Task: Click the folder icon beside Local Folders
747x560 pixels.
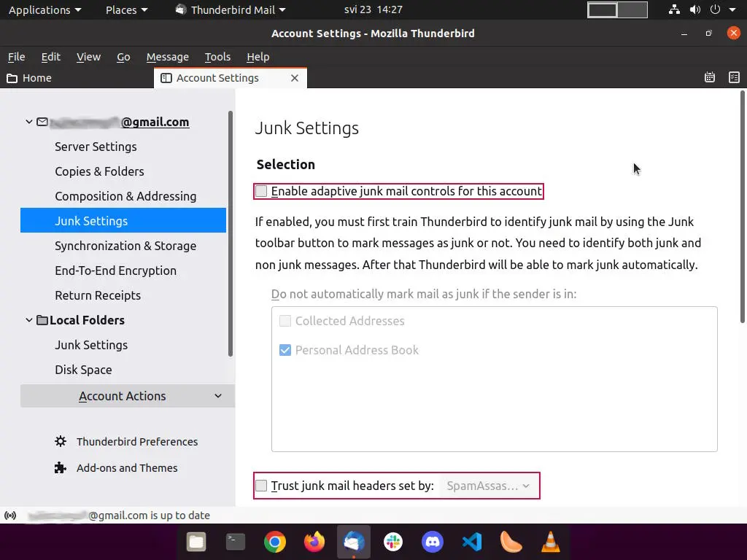Action: 42,320
